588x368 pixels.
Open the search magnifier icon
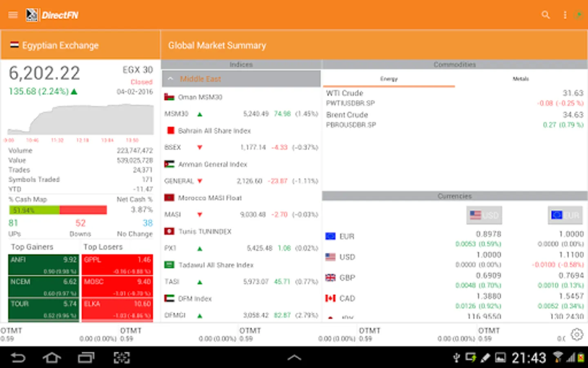546,15
